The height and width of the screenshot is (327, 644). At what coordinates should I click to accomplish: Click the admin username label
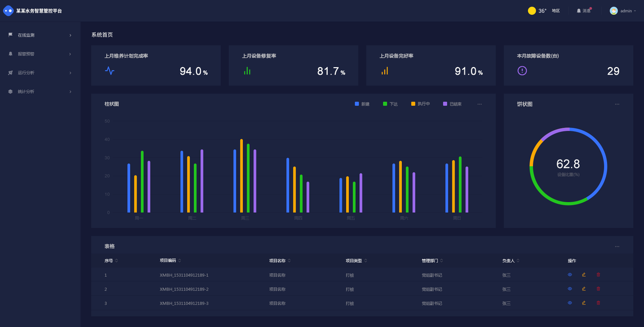tap(626, 11)
